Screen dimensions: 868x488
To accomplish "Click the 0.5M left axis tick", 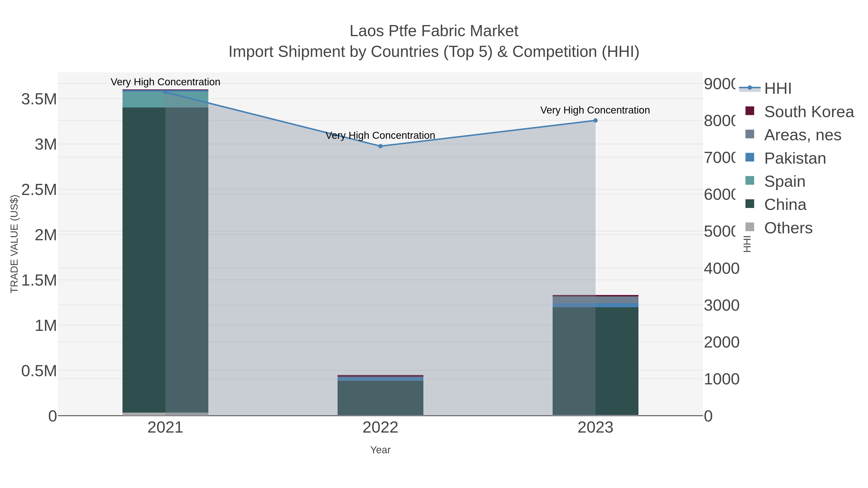I will 39,371.
